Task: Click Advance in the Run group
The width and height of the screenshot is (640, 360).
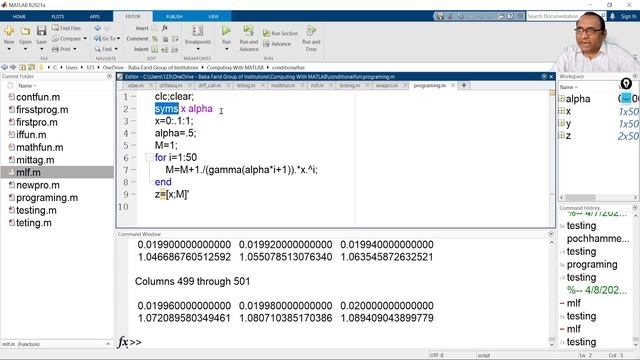Action: coord(277,44)
